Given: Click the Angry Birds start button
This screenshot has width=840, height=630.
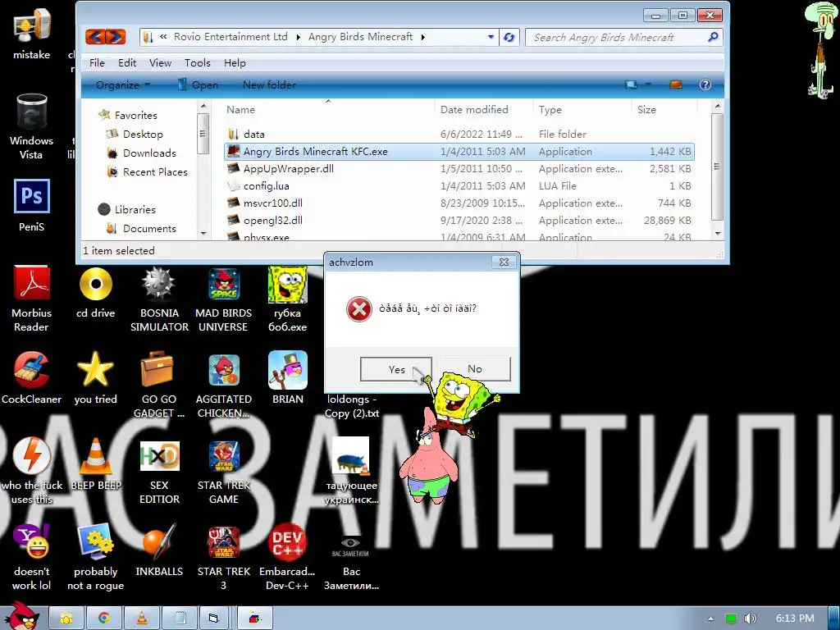Looking at the screenshot, I should point(21,616).
